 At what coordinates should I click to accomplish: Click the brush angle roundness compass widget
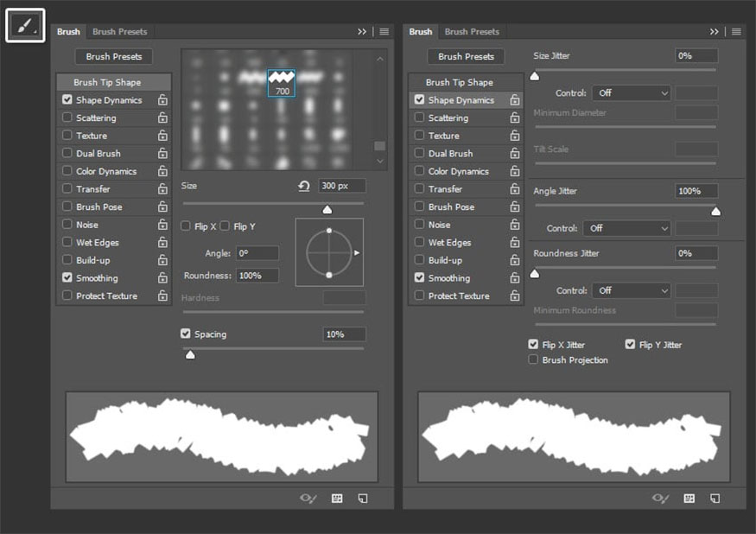coord(329,252)
